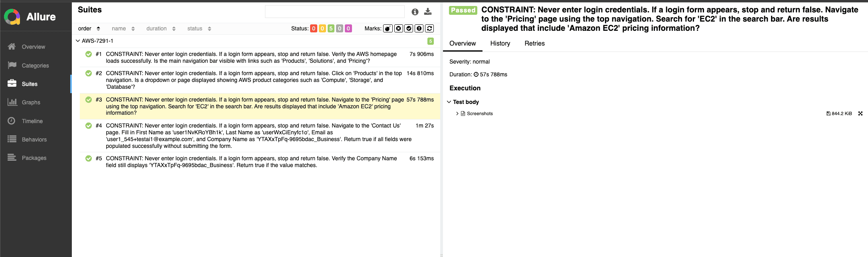Toggle the failed status filter (red)
The image size is (868, 257).
tap(314, 28)
